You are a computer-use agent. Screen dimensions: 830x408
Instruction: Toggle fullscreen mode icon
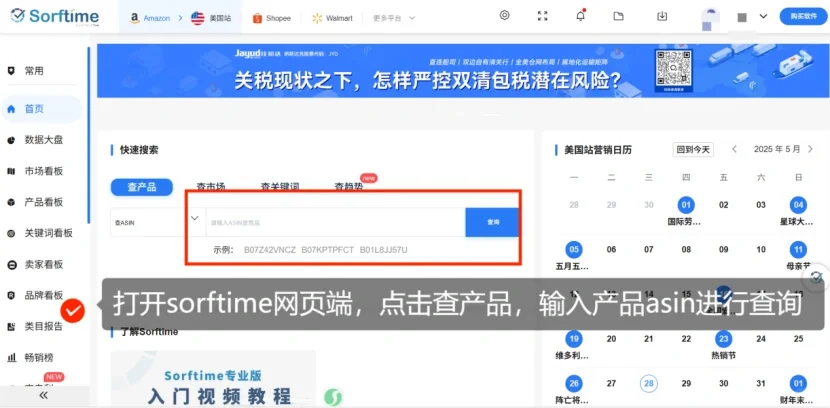[543, 16]
